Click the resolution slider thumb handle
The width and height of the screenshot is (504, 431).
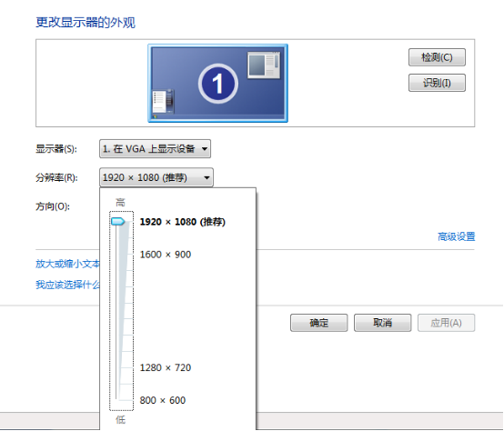tap(117, 222)
